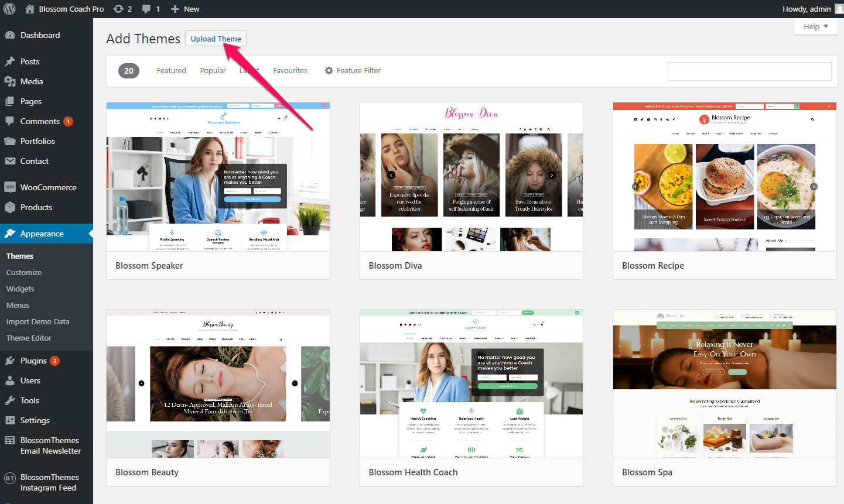The image size is (844, 504).
Task: Open the Customize submenu item
Action: tap(24, 272)
